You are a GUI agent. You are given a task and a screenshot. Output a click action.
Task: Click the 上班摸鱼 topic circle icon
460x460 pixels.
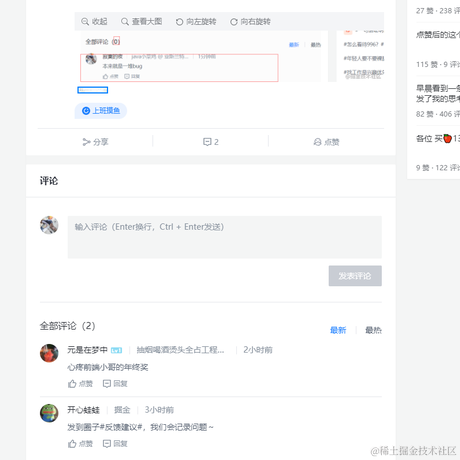(86, 111)
